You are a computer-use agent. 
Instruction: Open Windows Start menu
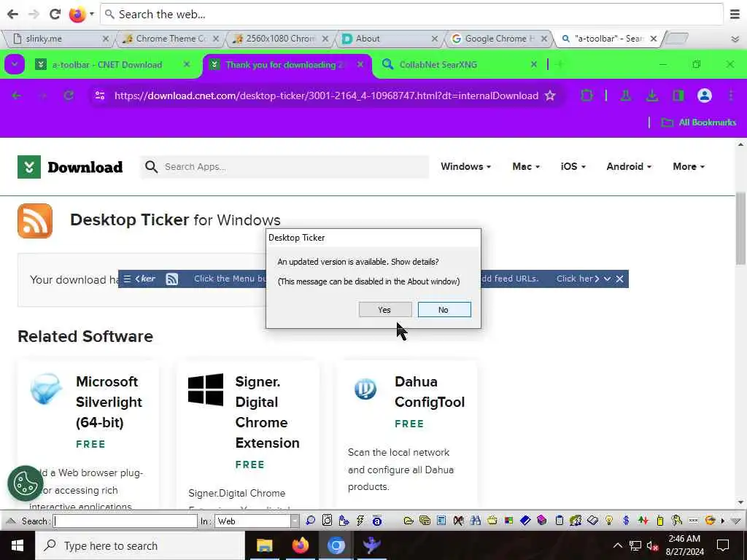pyautogui.click(x=18, y=545)
